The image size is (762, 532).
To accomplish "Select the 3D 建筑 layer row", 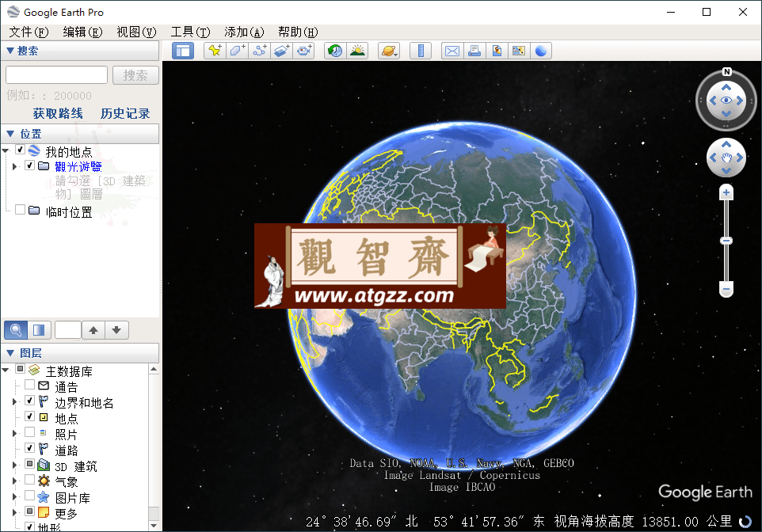I will (x=76, y=466).
